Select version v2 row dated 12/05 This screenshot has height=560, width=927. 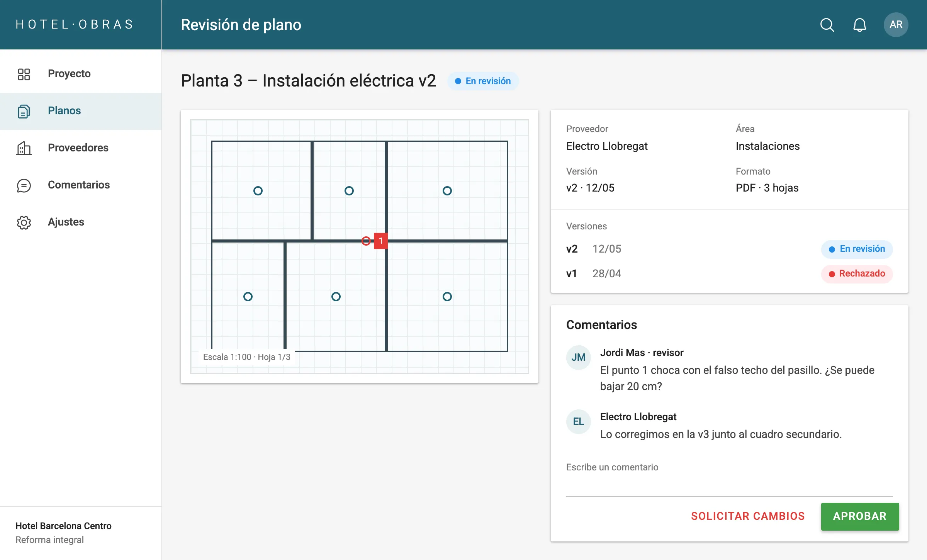click(729, 249)
